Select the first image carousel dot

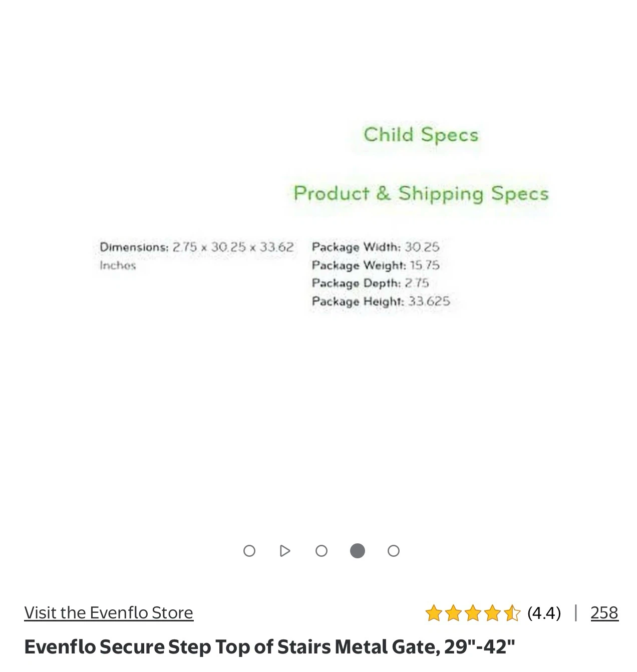coord(249,551)
